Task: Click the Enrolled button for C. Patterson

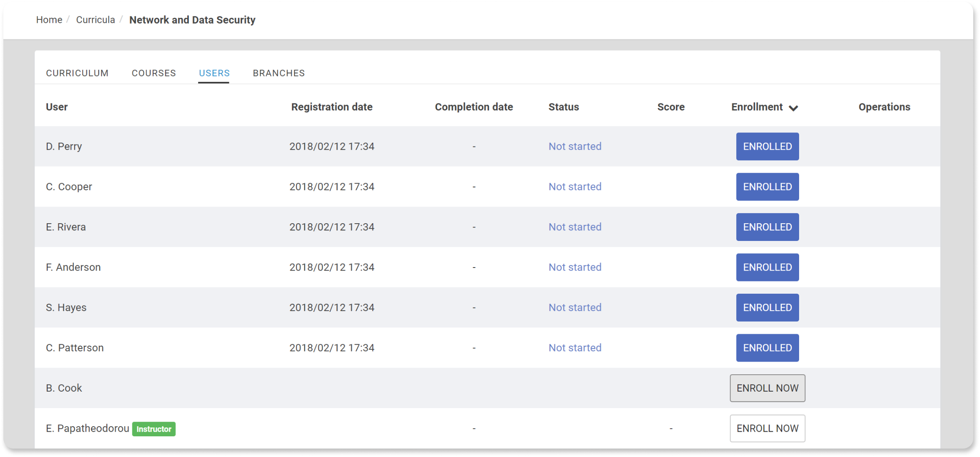Action: pos(767,348)
